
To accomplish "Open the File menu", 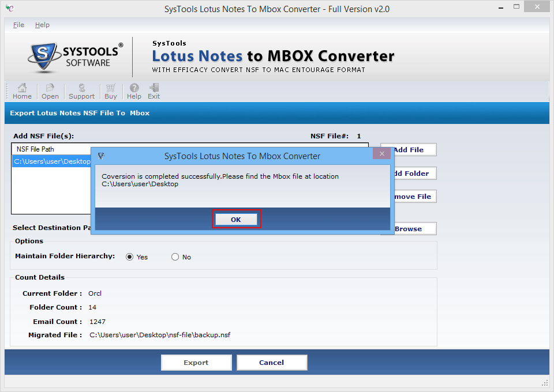I will click(18, 25).
